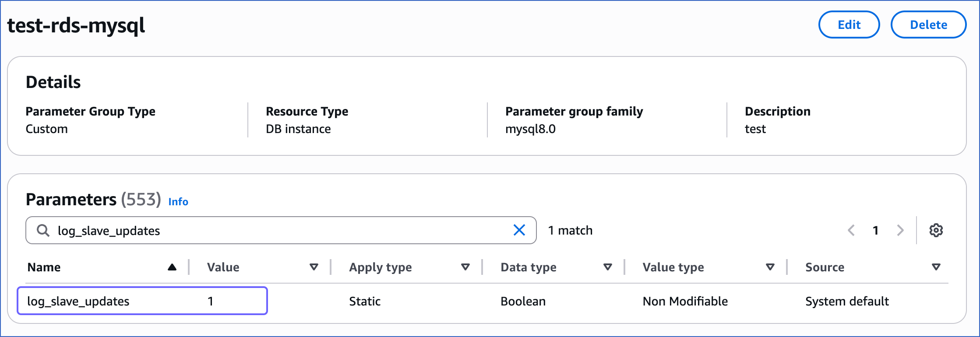Click the Value column header
Screen dimensions: 980x337
click(223, 267)
